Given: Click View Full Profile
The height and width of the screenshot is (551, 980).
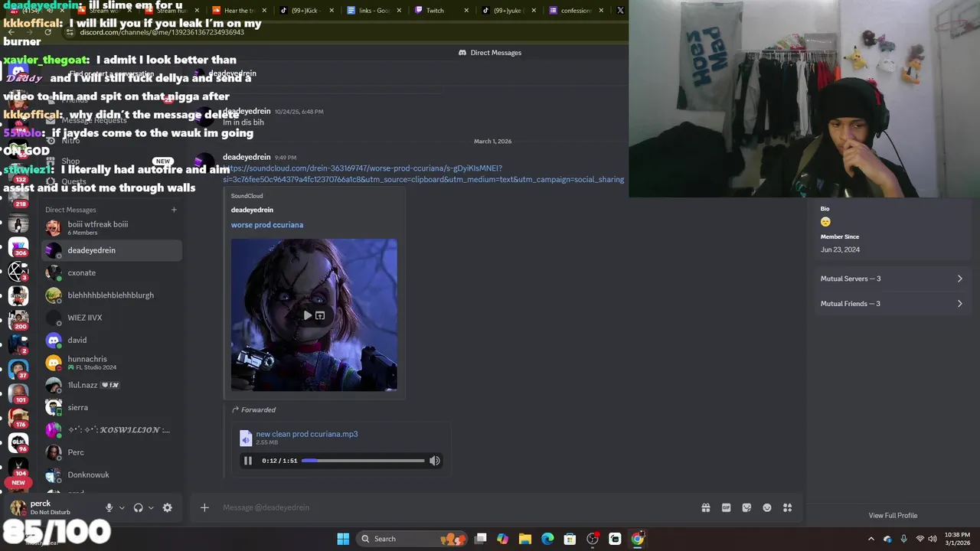Looking at the screenshot, I should [893, 516].
